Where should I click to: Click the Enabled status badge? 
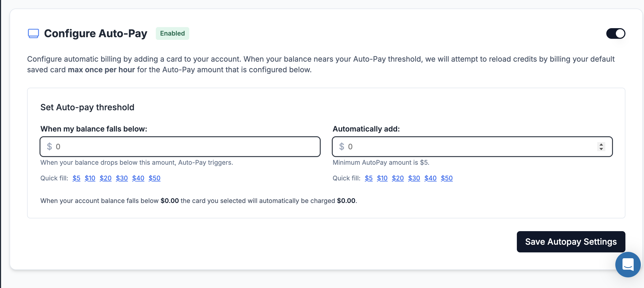click(172, 33)
